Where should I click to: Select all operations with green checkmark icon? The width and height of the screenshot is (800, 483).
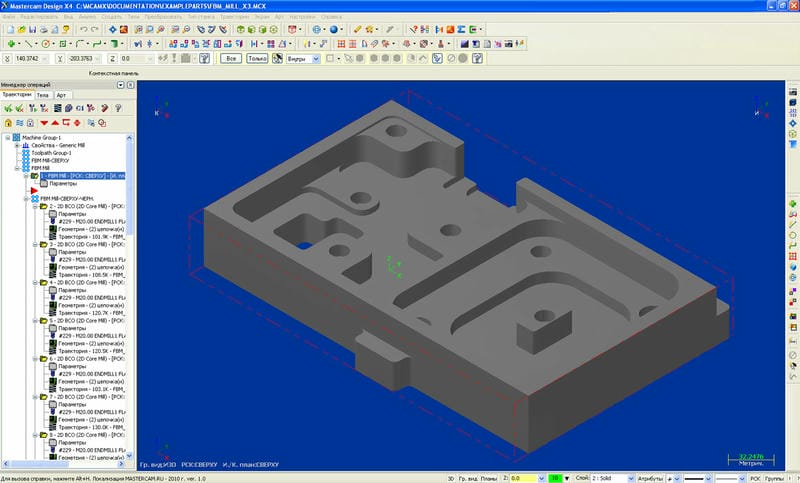(x=8, y=108)
